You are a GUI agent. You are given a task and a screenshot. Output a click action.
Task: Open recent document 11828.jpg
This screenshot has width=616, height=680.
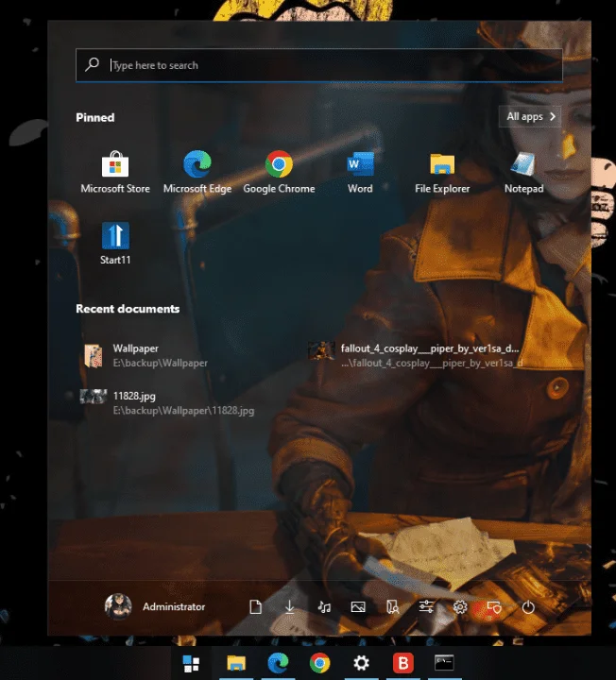point(167,403)
